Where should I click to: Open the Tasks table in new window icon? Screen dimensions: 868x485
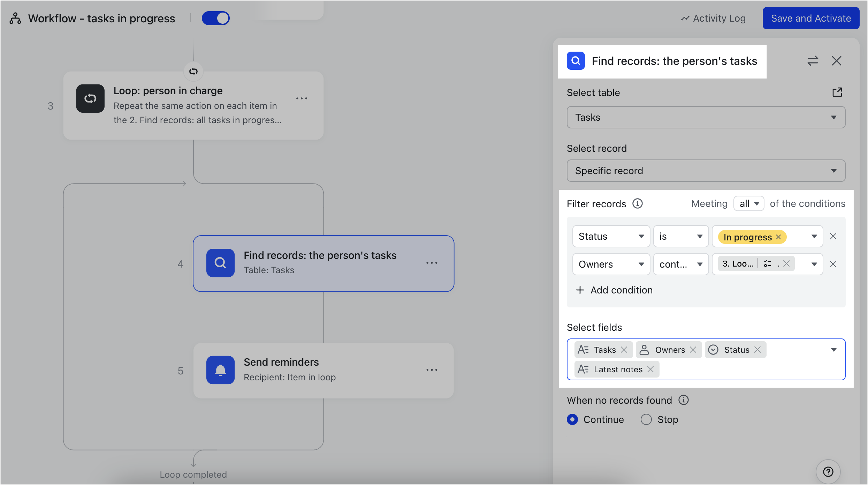[x=837, y=92]
